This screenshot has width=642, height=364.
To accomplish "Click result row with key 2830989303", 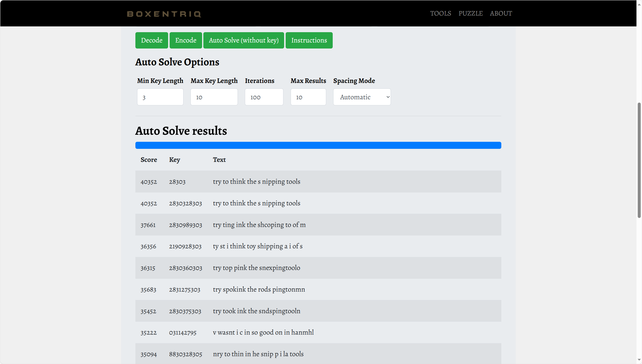I will (x=318, y=225).
